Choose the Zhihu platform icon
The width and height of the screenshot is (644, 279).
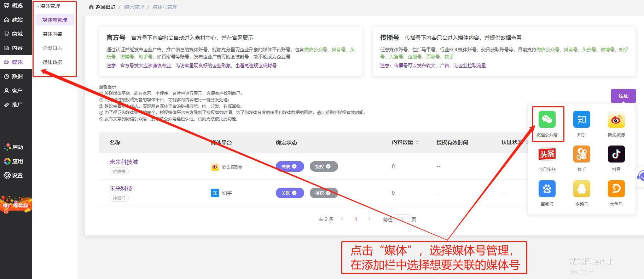point(581,120)
